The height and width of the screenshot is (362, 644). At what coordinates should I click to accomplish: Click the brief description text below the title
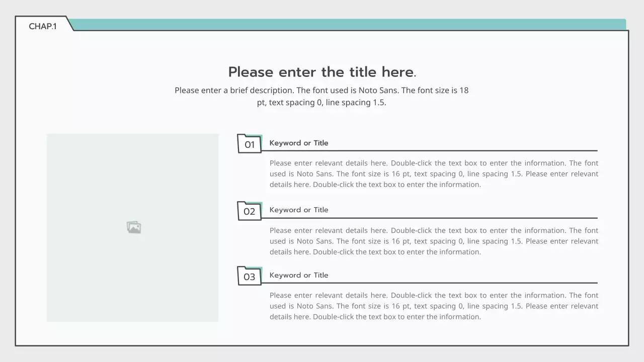point(321,96)
